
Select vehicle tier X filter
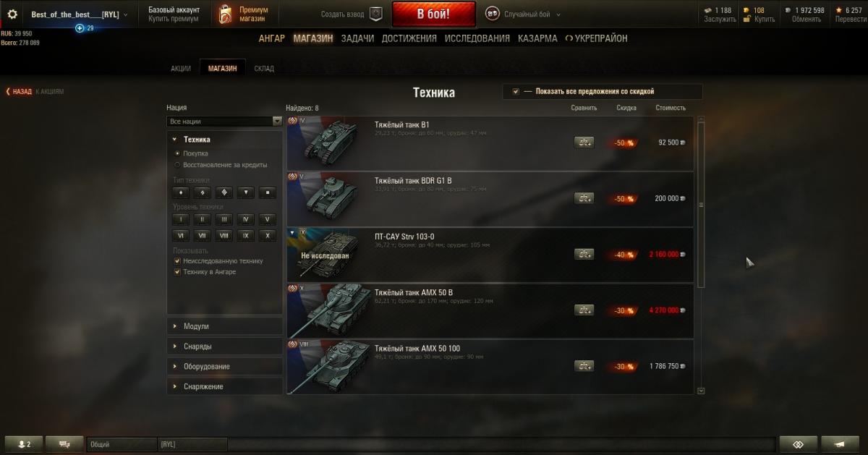pyautogui.click(x=268, y=235)
